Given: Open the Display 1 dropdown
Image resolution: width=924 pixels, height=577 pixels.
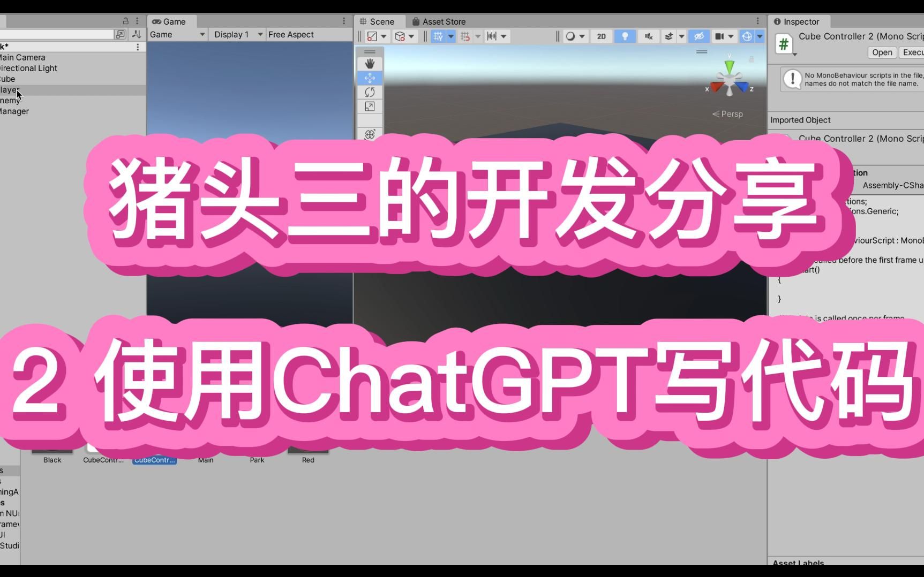Looking at the screenshot, I should (236, 34).
